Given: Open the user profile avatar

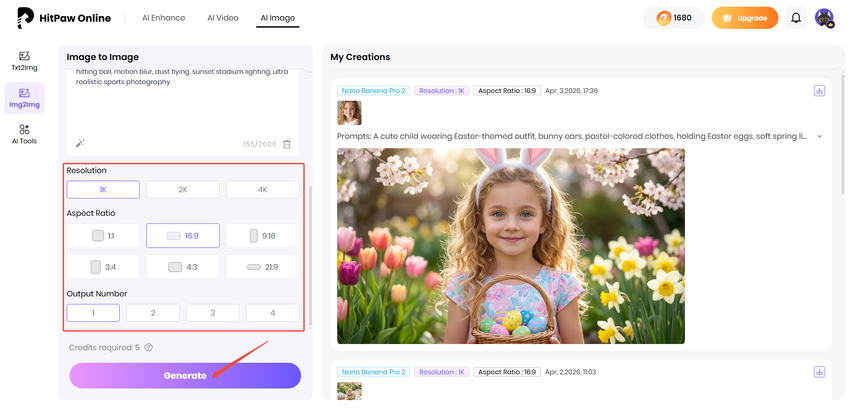Looking at the screenshot, I should 824,18.
